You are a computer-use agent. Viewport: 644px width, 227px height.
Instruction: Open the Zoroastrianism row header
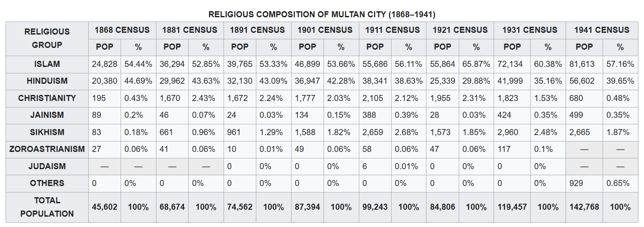coord(47,149)
